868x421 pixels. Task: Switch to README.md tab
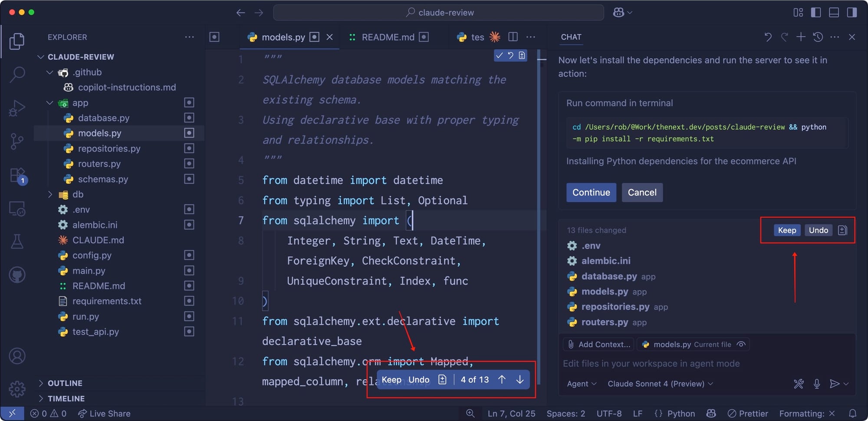pyautogui.click(x=388, y=37)
